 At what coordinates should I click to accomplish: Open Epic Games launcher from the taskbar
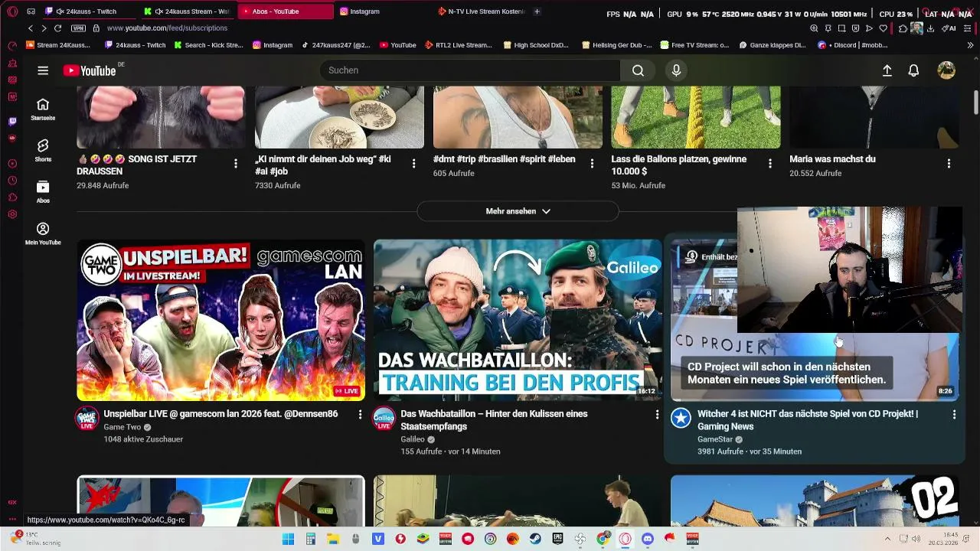[x=557, y=539]
